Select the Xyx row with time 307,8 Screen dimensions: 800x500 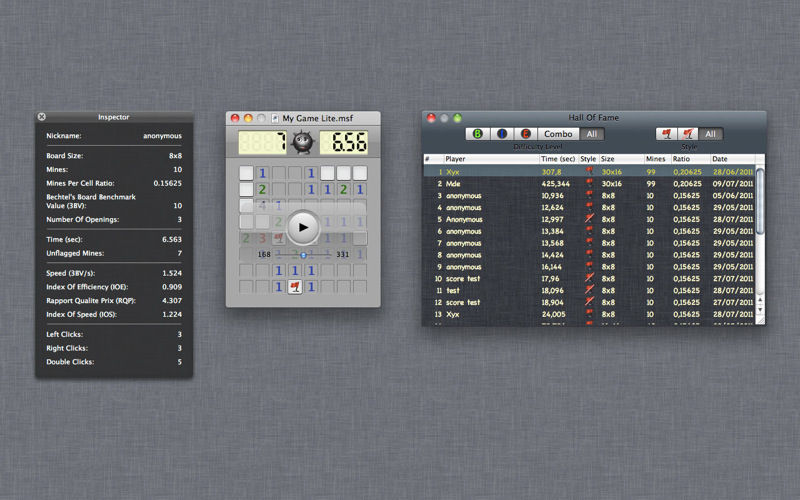589,172
